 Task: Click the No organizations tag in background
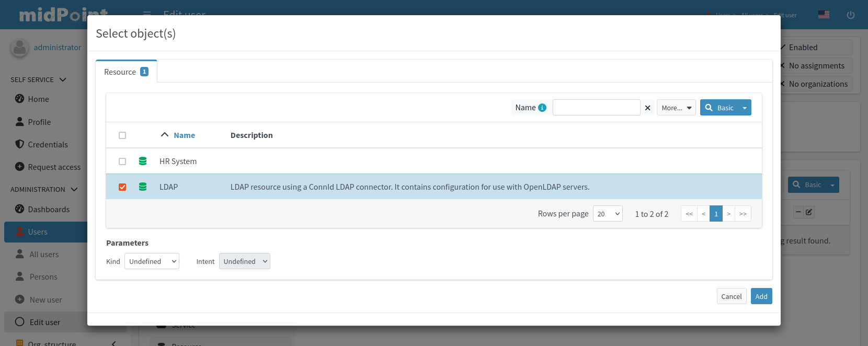point(816,84)
